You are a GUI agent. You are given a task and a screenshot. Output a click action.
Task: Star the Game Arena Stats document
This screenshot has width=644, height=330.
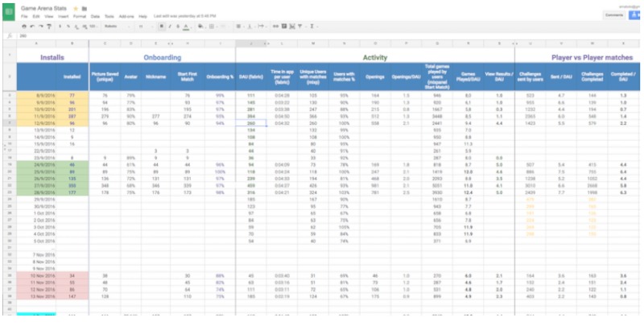click(75, 8)
